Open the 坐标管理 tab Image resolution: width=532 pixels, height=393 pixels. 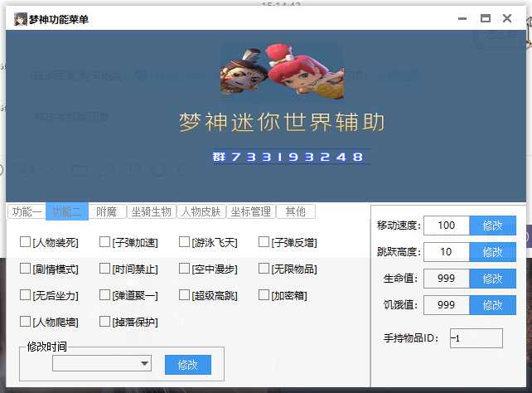pyautogui.click(x=251, y=211)
